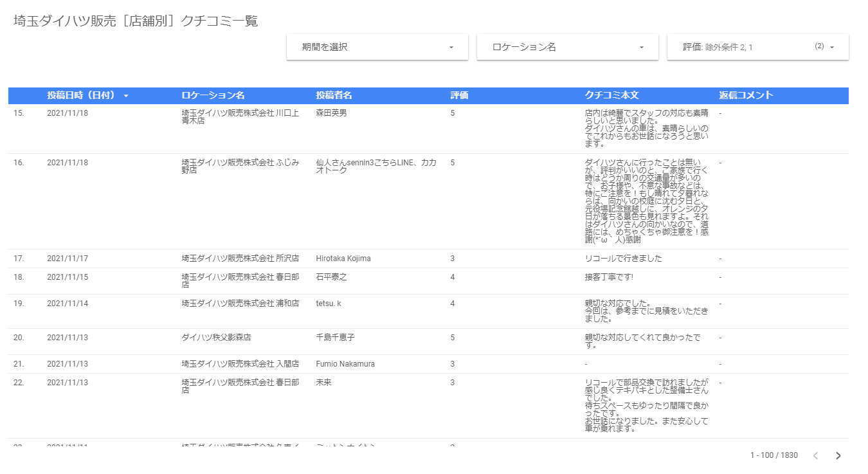Viewport: 868px width, 474px height.
Task: Open the 期間を選択 date range dropdown
Action: pos(377,47)
